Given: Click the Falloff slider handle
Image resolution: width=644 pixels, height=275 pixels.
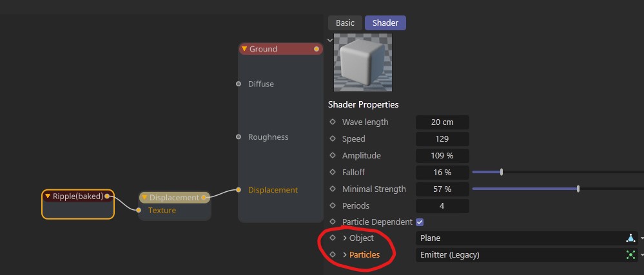Looking at the screenshot, I should point(502,172).
